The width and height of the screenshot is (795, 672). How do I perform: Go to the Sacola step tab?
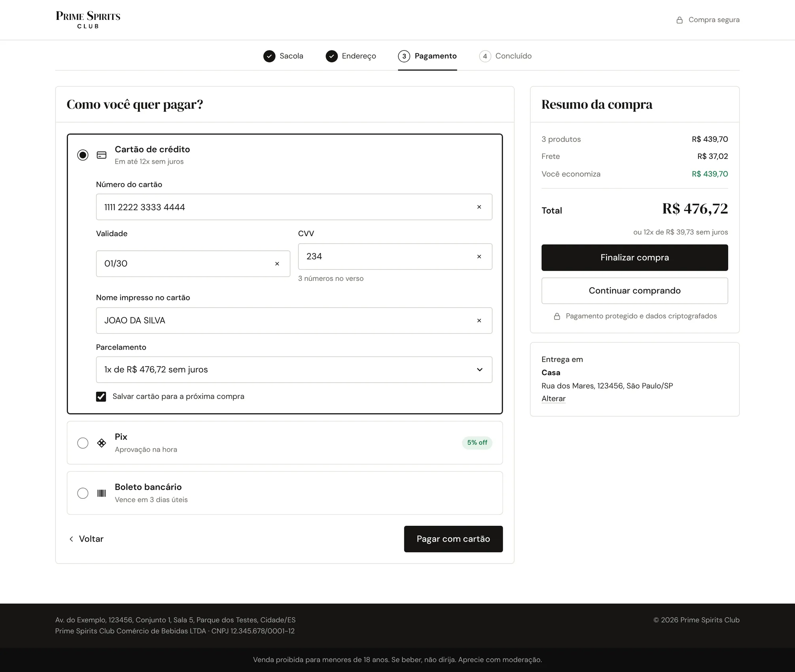click(x=283, y=56)
